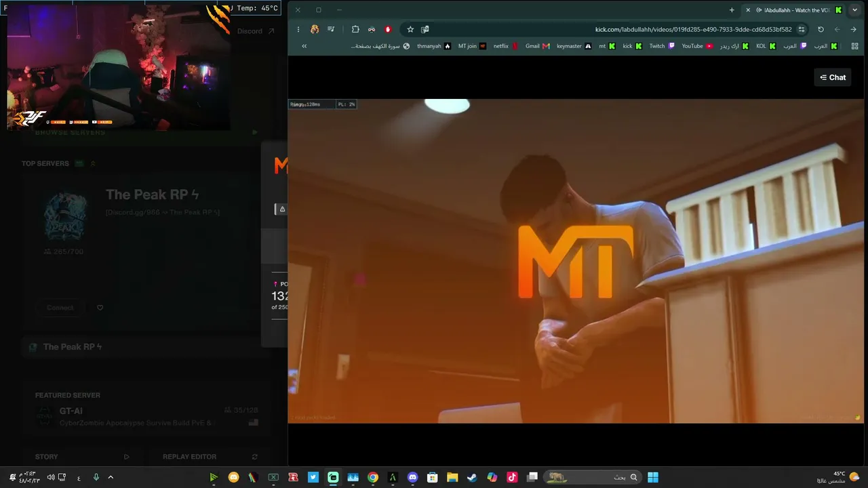The height and width of the screenshot is (488, 868).
Task: Reload the Kick page
Action: (x=821, y=30)
